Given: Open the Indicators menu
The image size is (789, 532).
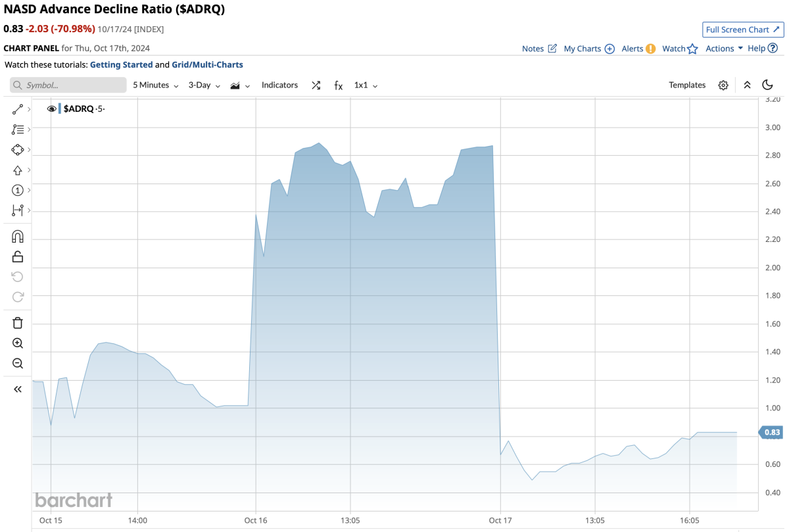Looking at the screenshot, I should coord(279,85).
